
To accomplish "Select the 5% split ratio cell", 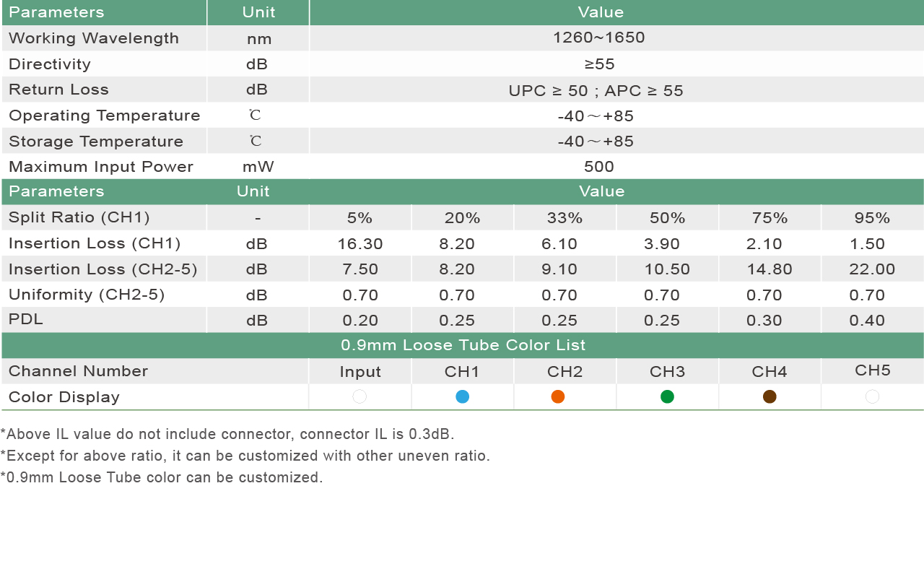I will coord(359,217).
